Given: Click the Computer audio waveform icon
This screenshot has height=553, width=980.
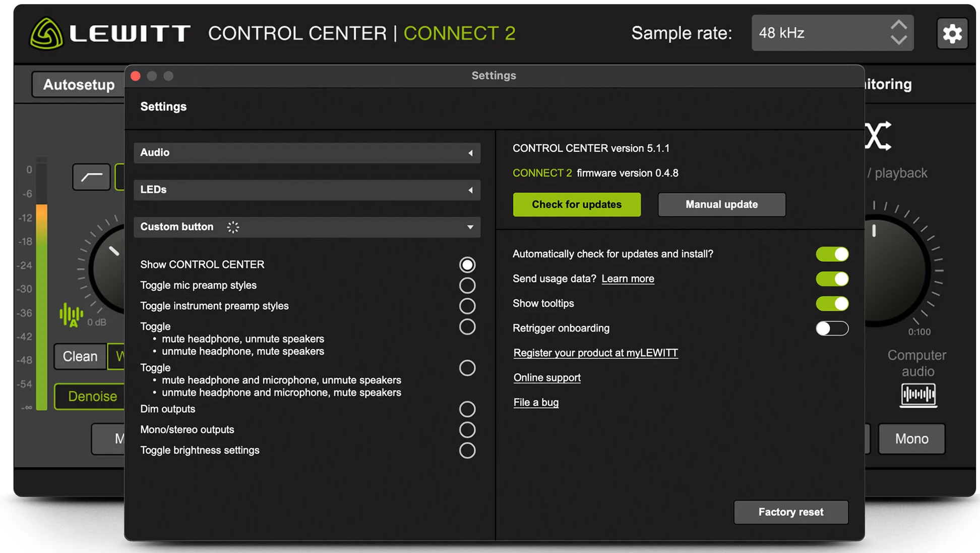Looking at the screenshot, I should click(918, 395).
